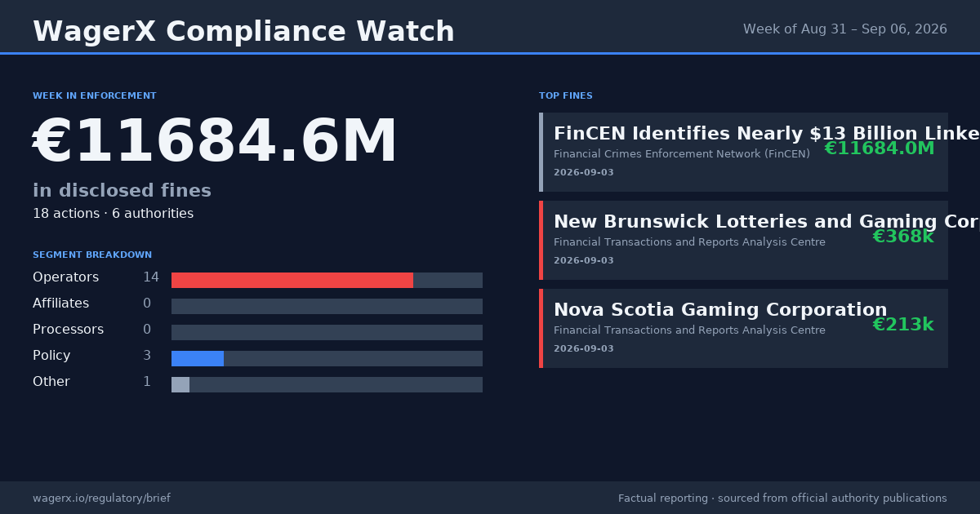The height and width of the screenshot is (514, 980).
Task: Click the 'Factual reporting' footer note
Action: coord(782,498)
